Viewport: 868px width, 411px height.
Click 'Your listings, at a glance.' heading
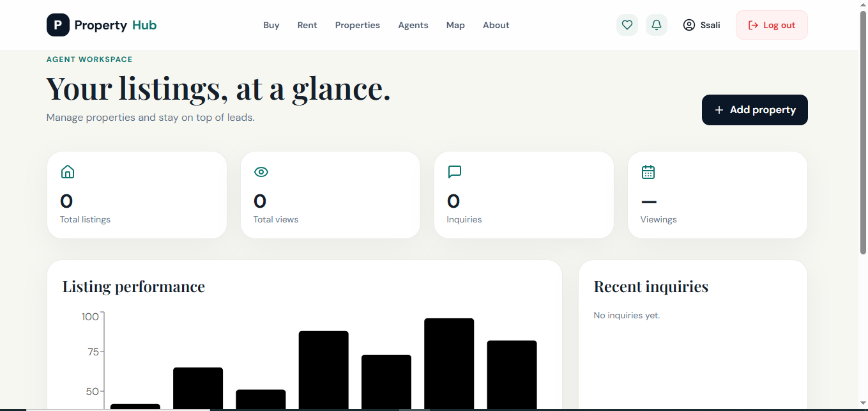point(218,88)
